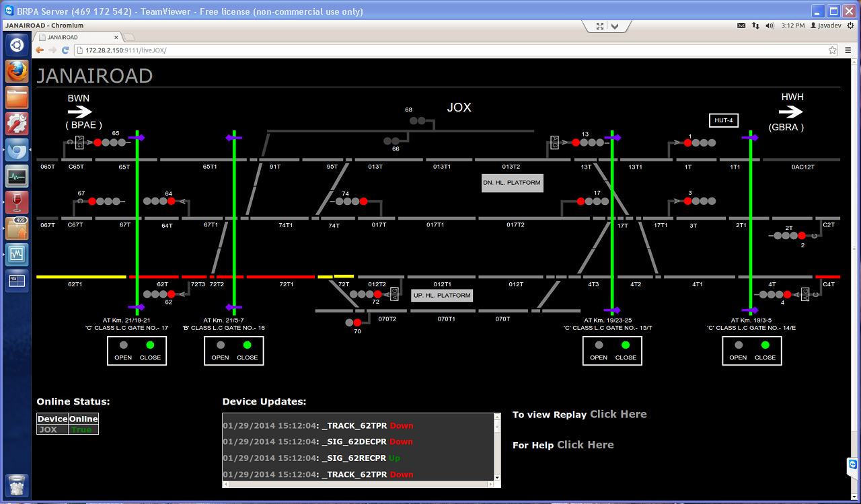861x504 pixels.
Task: Click the _SIG_62RECPR Up update row
Action: point(311,458)
